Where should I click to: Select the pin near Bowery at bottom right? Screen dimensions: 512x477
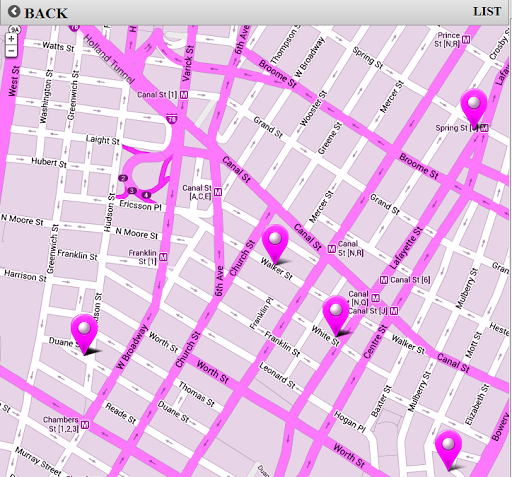[448, 450]
